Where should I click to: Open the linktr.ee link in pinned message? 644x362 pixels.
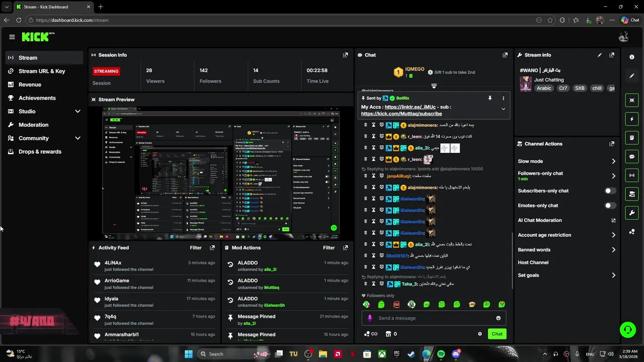point(410,107)
